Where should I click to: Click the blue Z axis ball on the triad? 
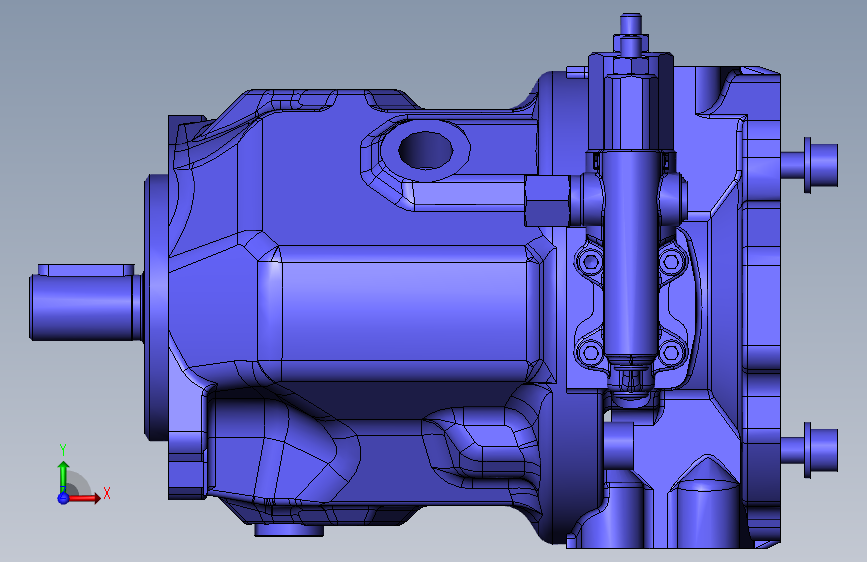point(63,498)
